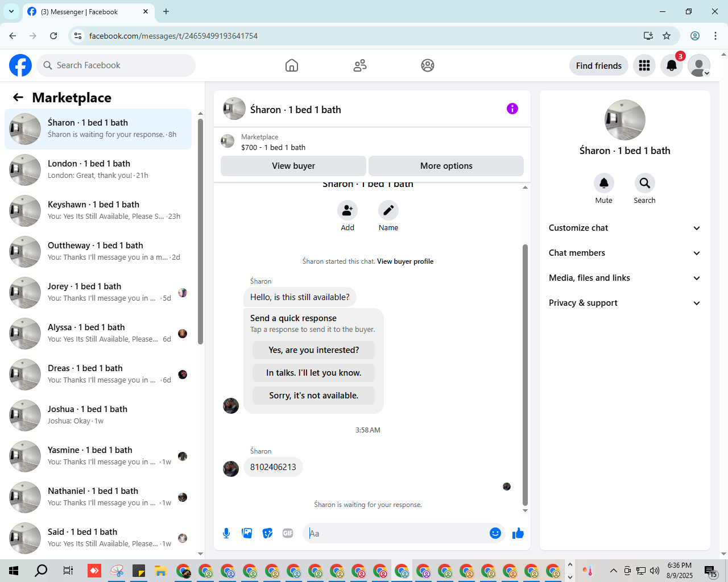Bookmark this page with star icon
Image resolution: width=728 pixels, height=582 pixels.
[x=667, y=36]
